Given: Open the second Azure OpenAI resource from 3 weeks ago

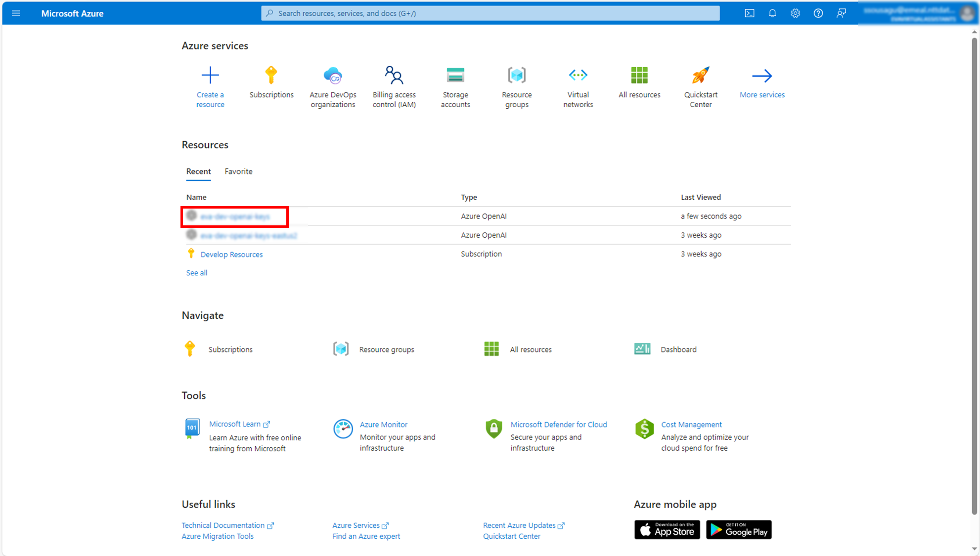Looking at the screenshot, I should tap(249, 236).
